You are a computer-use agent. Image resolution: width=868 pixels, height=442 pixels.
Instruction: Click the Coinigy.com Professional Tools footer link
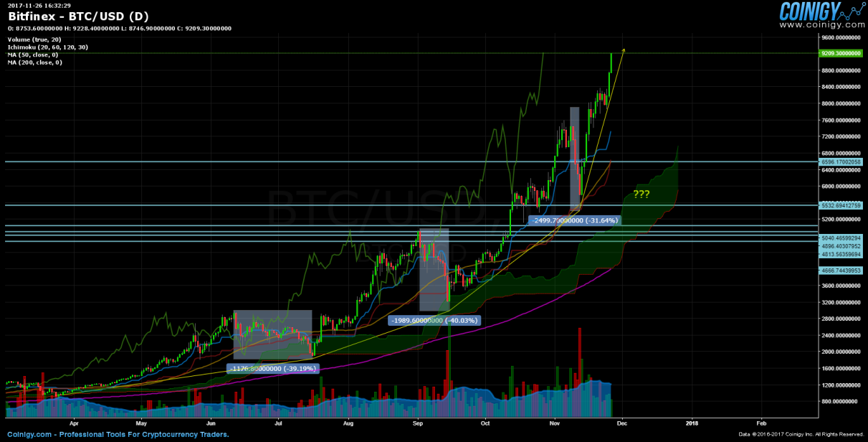click(117, 435)
